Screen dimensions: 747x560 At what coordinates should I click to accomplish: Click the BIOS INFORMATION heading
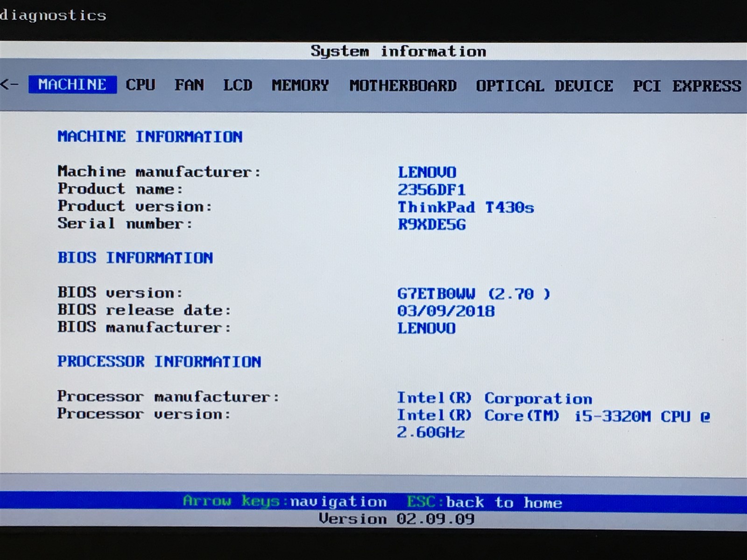tap(135, 258)
